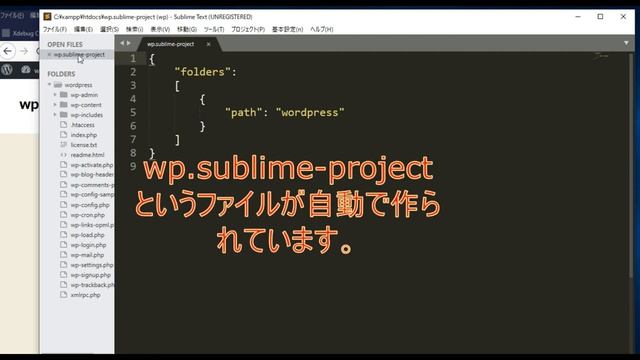640x360 pixels.
Task: Click the WordPress logo in the browser admin bar
Action: [7, 69]
